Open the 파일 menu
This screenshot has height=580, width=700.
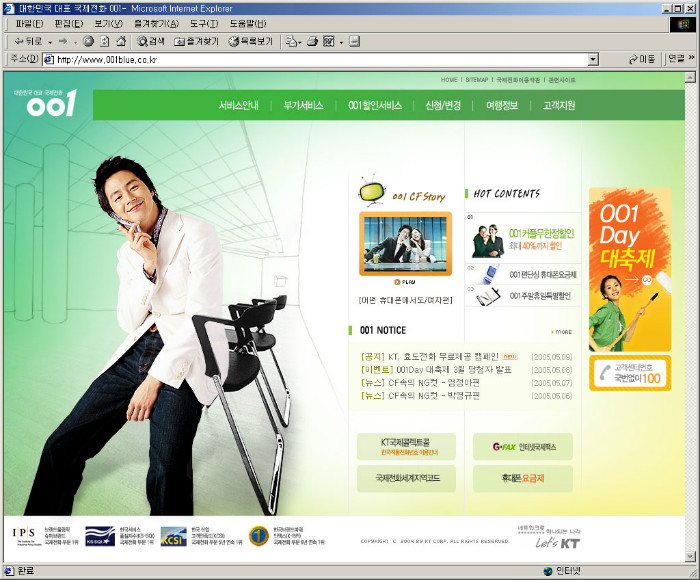[29, 24]
